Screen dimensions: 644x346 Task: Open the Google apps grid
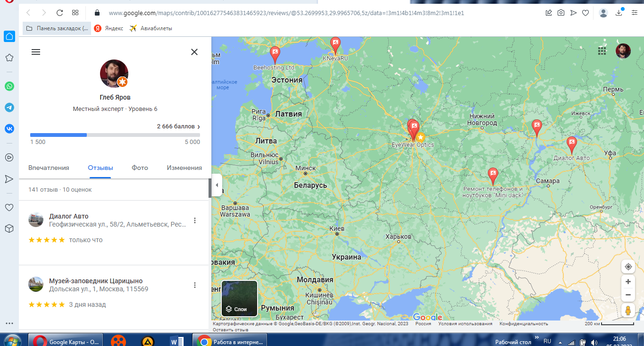[602, 51]
